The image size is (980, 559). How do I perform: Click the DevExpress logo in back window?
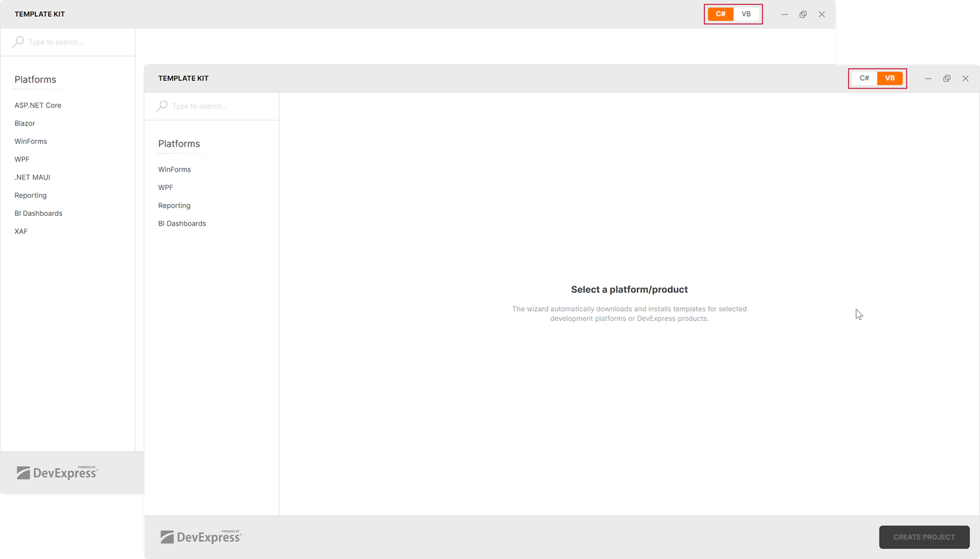tap(57, 473)
